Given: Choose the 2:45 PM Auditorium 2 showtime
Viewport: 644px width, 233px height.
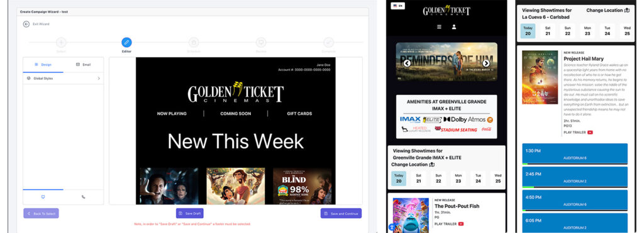Looking at the screenshot, I should click(x=575, y=177).
